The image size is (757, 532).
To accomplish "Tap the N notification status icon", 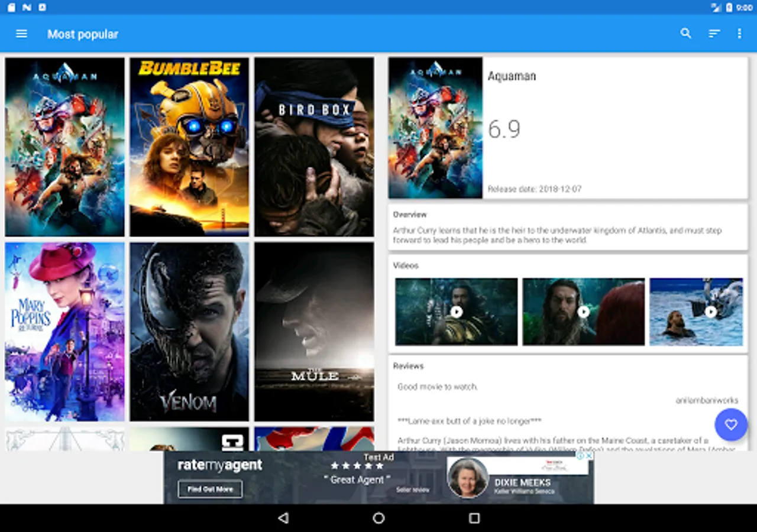I will pos(27,7).
